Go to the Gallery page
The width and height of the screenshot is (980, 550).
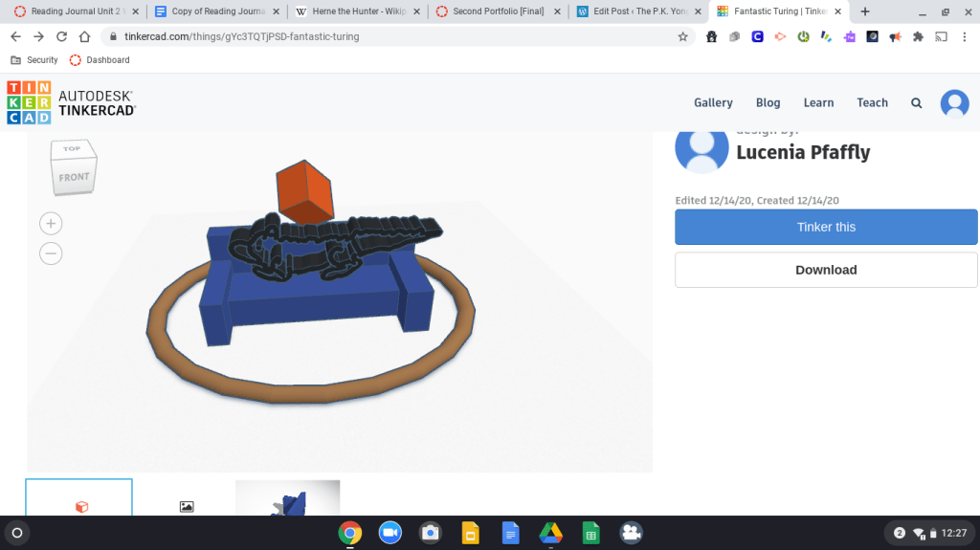713,103
